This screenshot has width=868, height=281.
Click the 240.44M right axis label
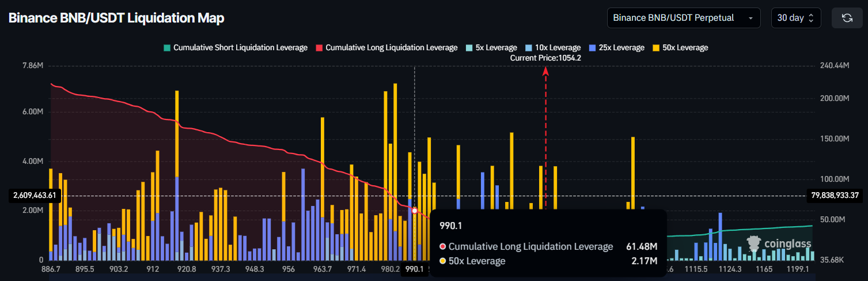coord(834,66)
